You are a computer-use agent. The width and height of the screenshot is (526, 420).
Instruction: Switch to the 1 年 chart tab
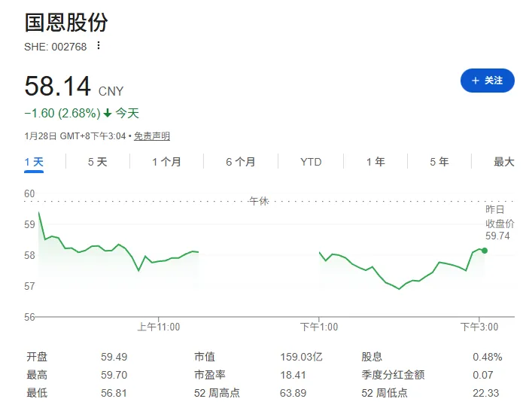tap(375, 162)
